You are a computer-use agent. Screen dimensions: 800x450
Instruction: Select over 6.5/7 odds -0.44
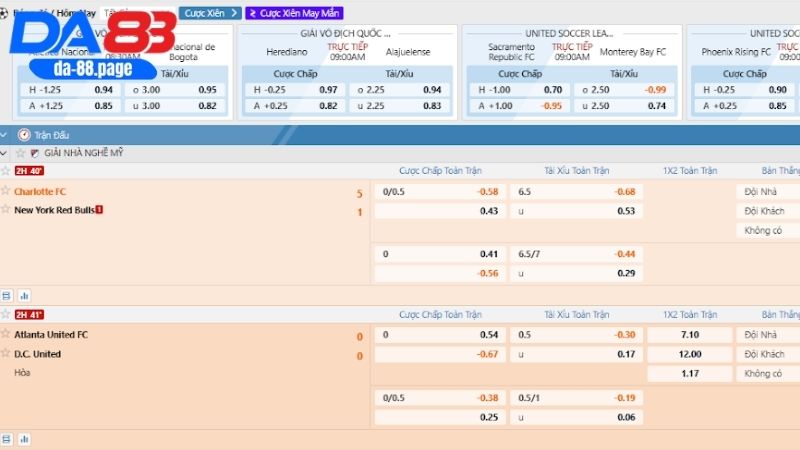coord(577,254)
